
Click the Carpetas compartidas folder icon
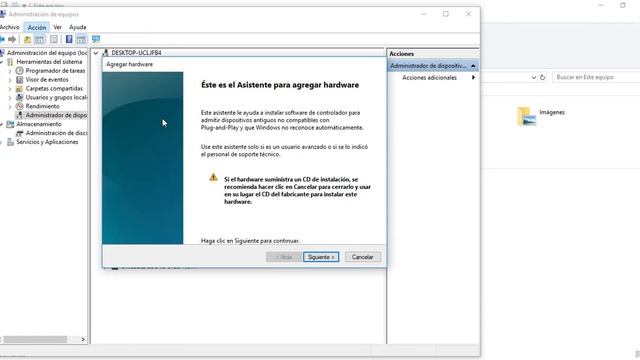pyautogui.click(x=19, y=89)
